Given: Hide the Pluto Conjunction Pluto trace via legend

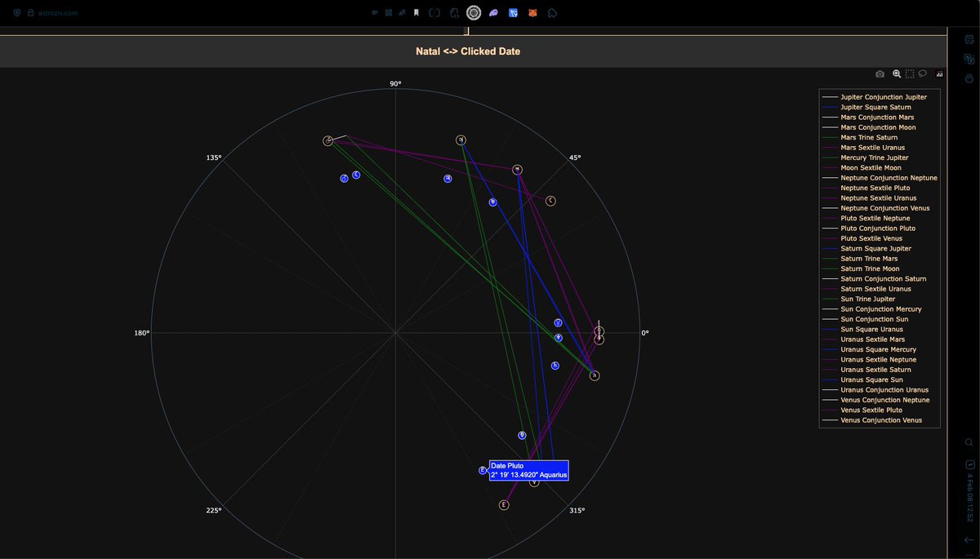Looking at the screenshot, I should [x=874, y=228].
